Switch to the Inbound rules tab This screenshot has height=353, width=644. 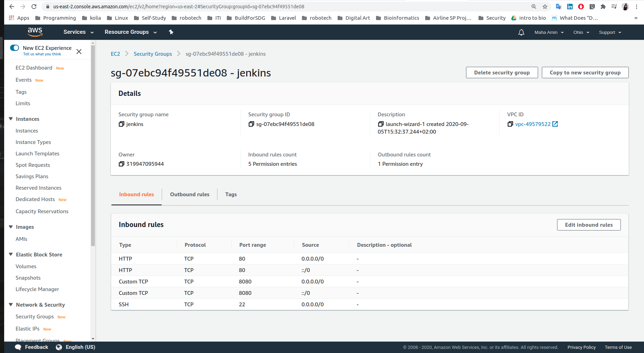pos(136,194)
